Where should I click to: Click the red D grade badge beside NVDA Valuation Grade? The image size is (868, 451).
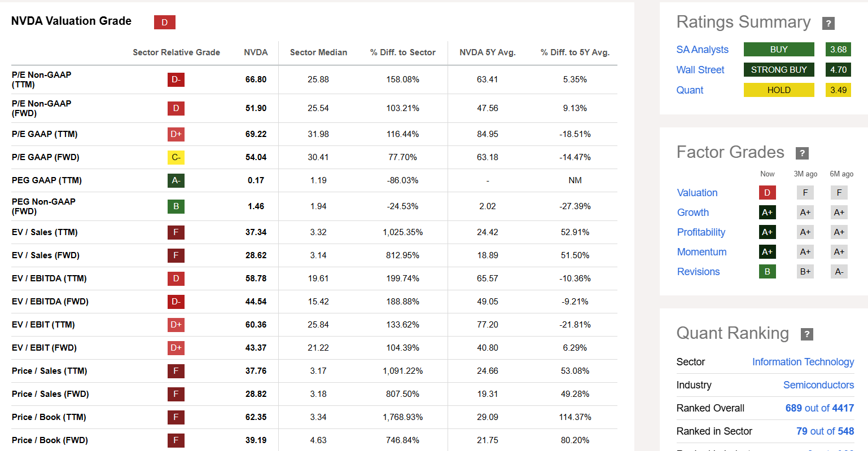165,22
